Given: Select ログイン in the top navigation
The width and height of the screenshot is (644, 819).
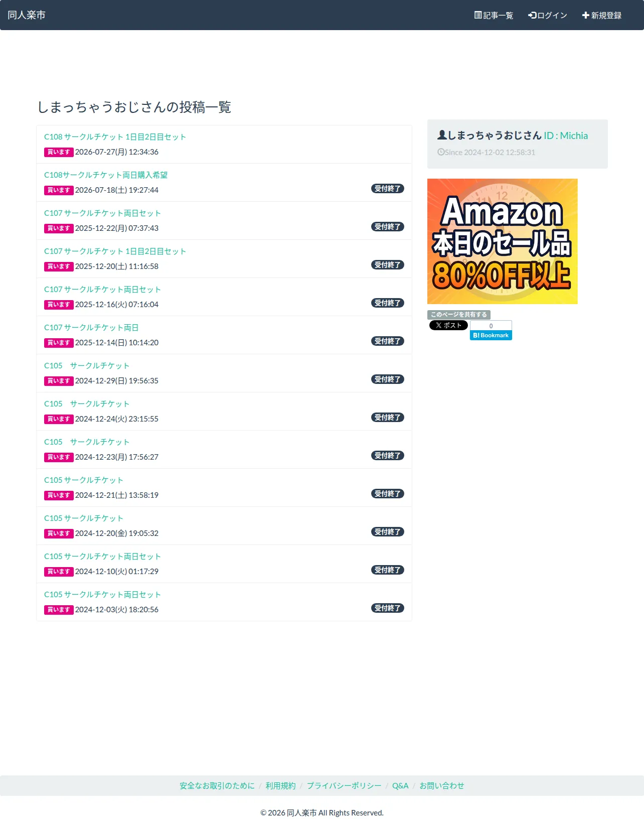Looking at the screenshot, I should [x=548, y=15].
